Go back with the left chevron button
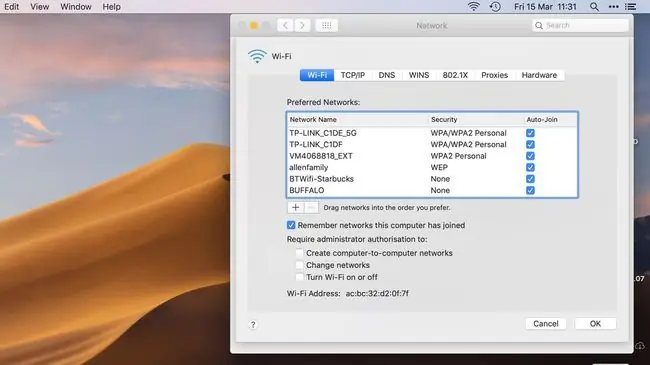 285,25
